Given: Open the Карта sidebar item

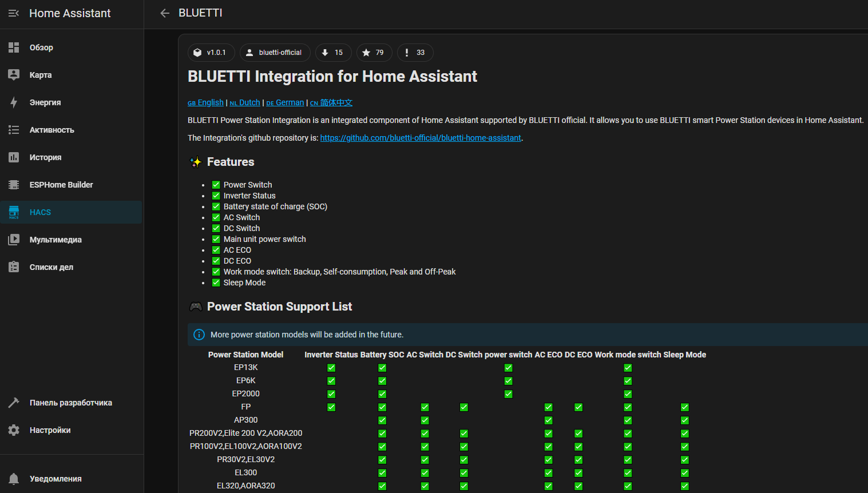Looking at the screenshot, I should coord(41,75).
